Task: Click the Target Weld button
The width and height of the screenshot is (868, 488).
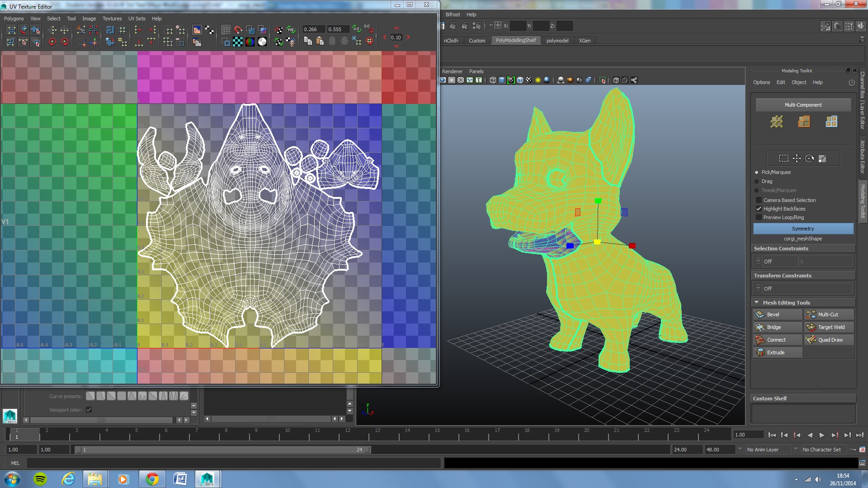Action: tap(829, 327)
